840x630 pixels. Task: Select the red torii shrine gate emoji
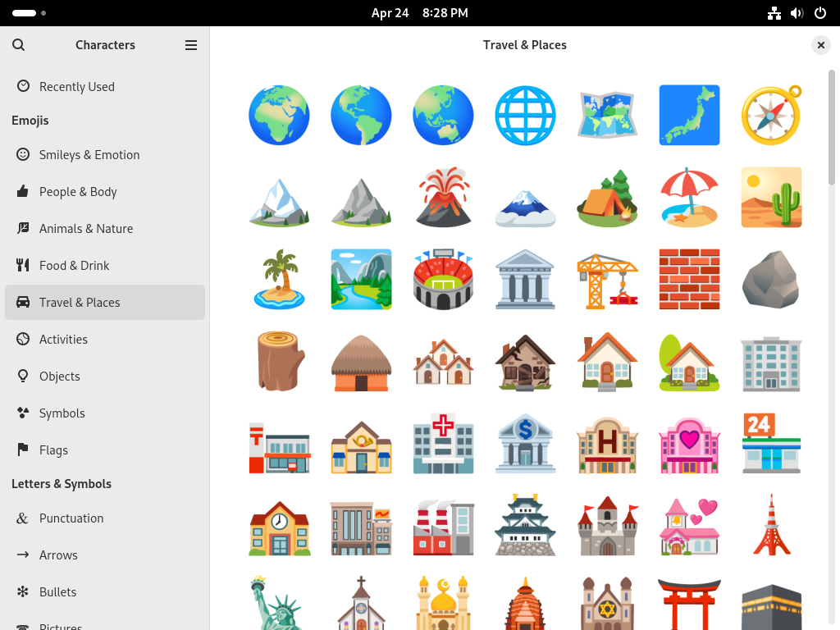click(689, 603)
